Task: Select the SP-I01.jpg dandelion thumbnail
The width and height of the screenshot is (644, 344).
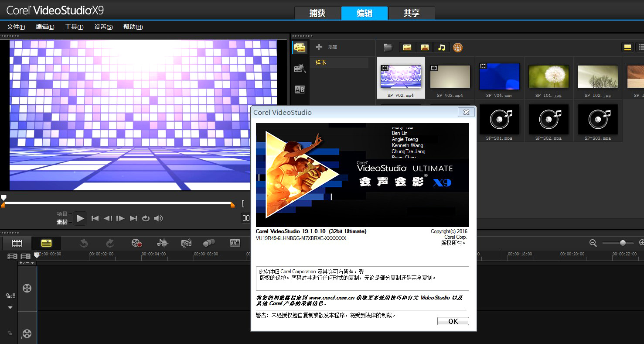Action: [x=549, y=77]
